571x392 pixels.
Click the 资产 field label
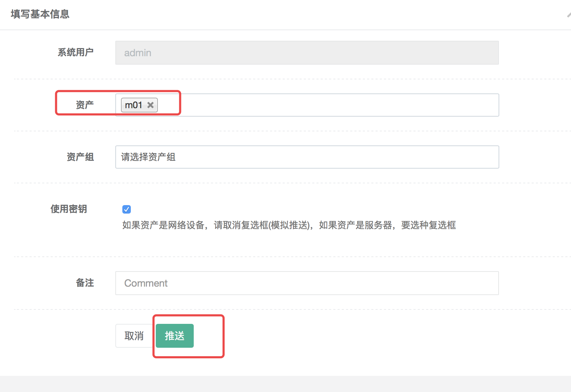[x=85, y=105]
